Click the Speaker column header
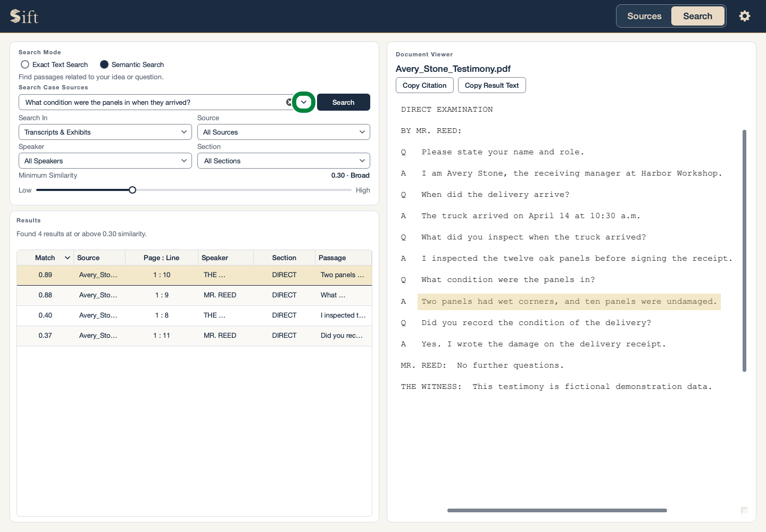Image resolution: width=766 pixels, height=532 pixels. 226,257
